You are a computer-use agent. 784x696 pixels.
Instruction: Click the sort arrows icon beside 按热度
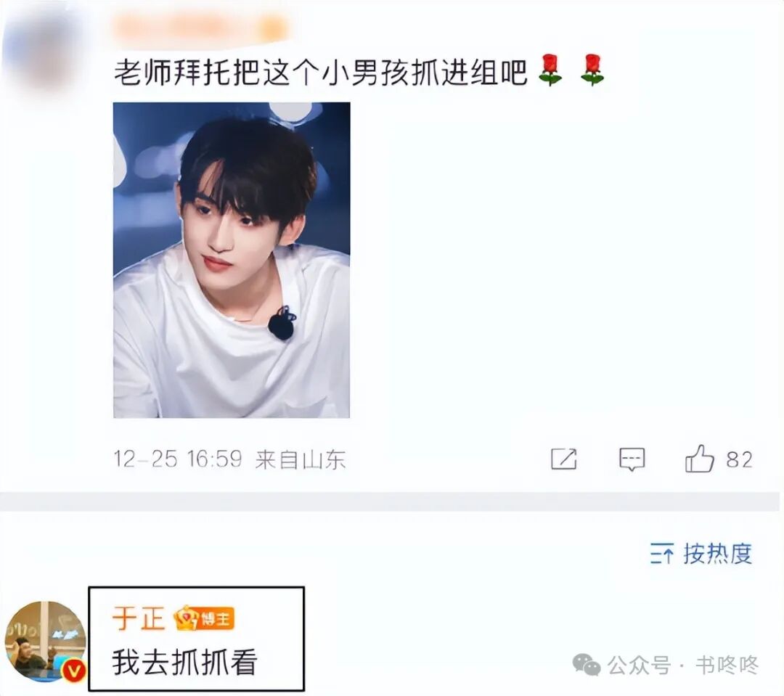(662, 554)
